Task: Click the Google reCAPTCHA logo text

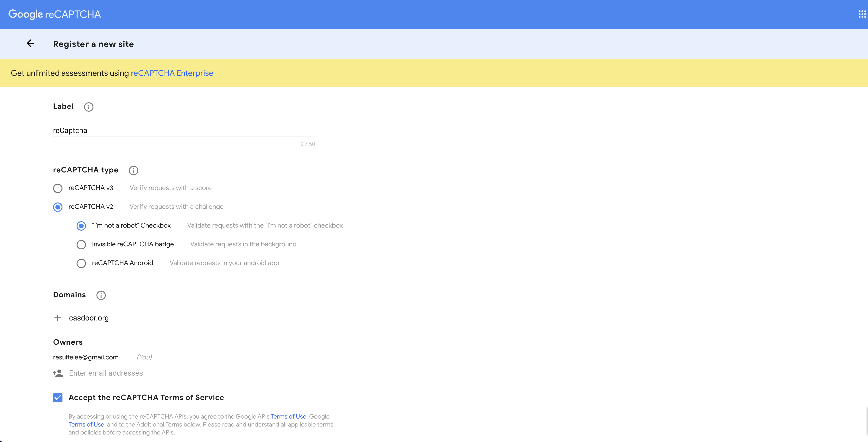Action: pyautogui.click(x=55, y=15)
